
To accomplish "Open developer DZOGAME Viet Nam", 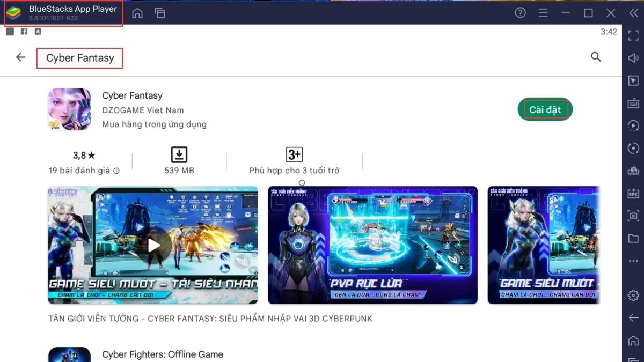I will (x=143, y=110).
